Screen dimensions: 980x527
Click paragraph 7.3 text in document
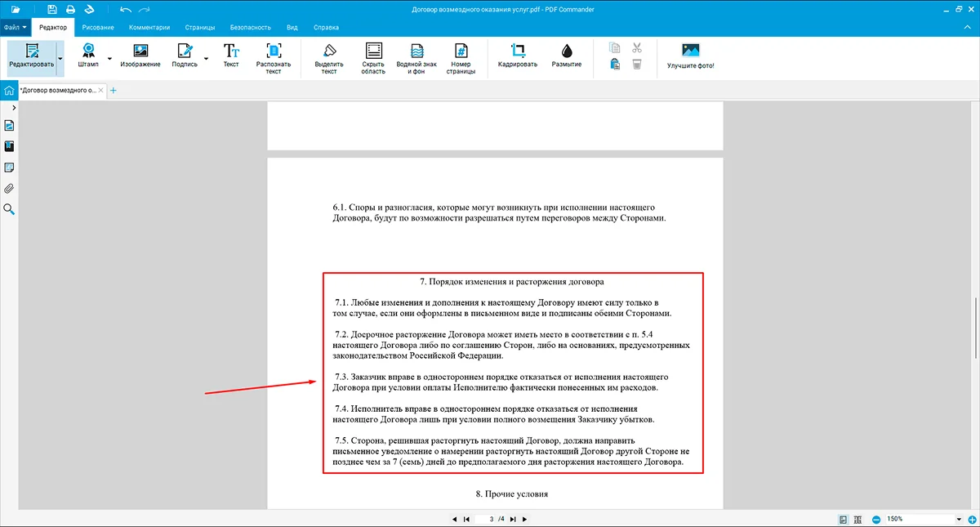501,382
